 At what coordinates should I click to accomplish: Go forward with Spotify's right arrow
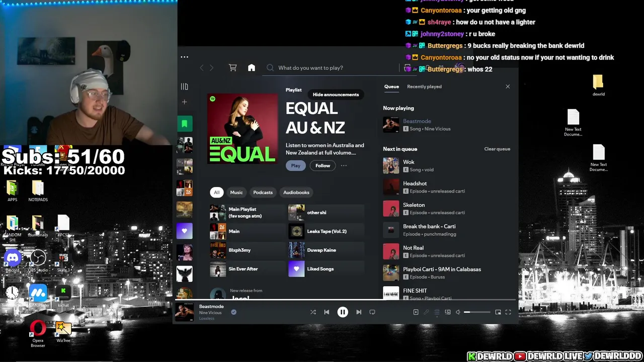point(211,68)
